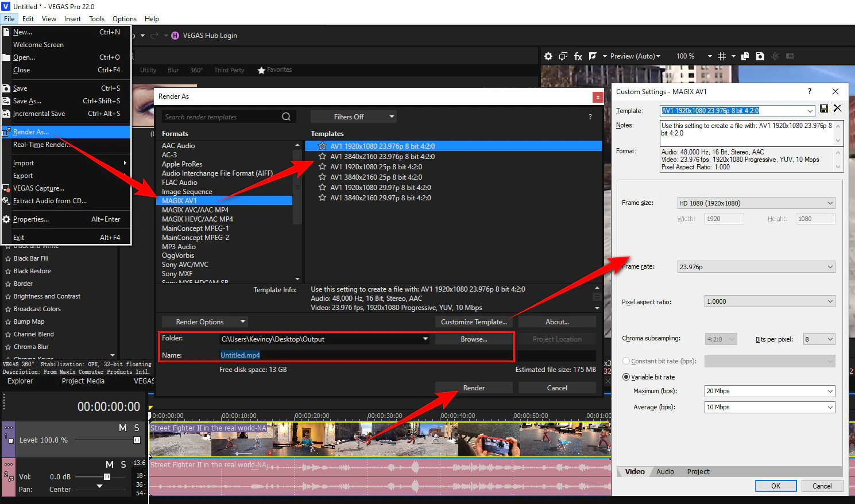Click star next to Chroma Blur effect
Viewport: 855px width, 504px height.
8,347
